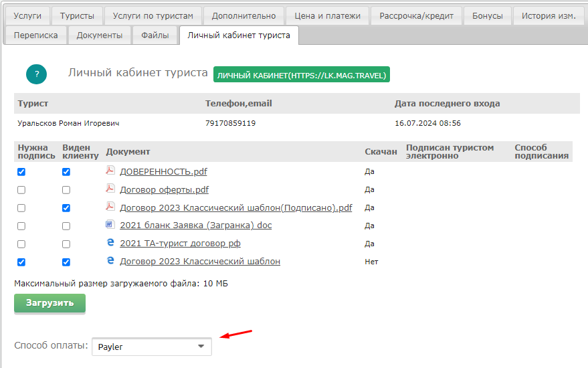Check Нужна подпись for 2021 ТА-турист договор
Screen dimensions: 588x368
click(21, 244)
